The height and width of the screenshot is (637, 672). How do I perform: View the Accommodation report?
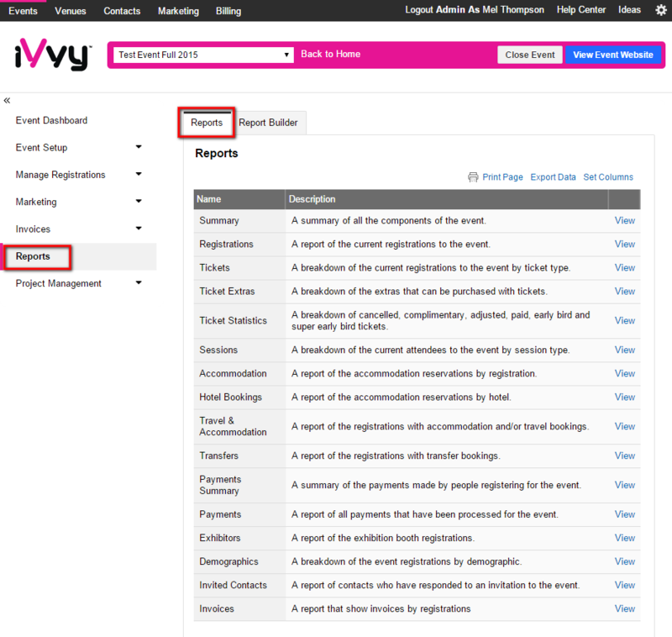coord(624,373)
